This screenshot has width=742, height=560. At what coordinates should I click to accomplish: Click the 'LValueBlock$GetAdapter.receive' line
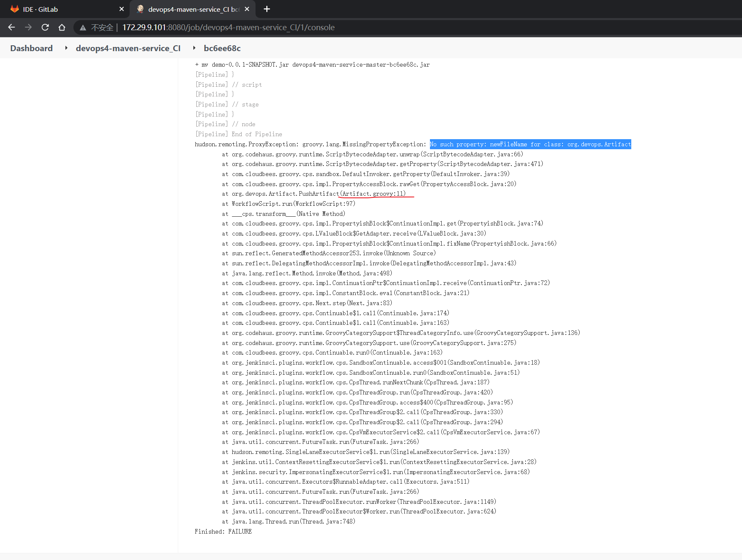click(354, 233)
